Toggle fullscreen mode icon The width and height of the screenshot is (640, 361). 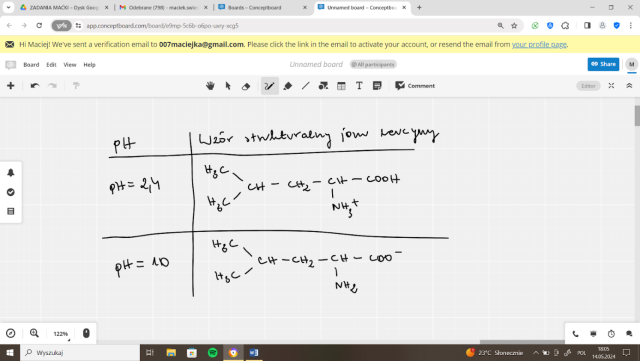pos(611,86)
